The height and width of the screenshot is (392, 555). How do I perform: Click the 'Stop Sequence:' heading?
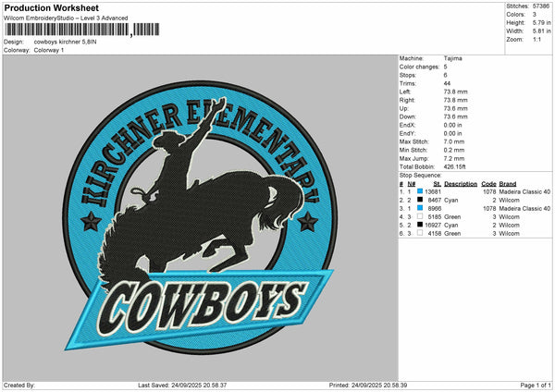(421, 175)
